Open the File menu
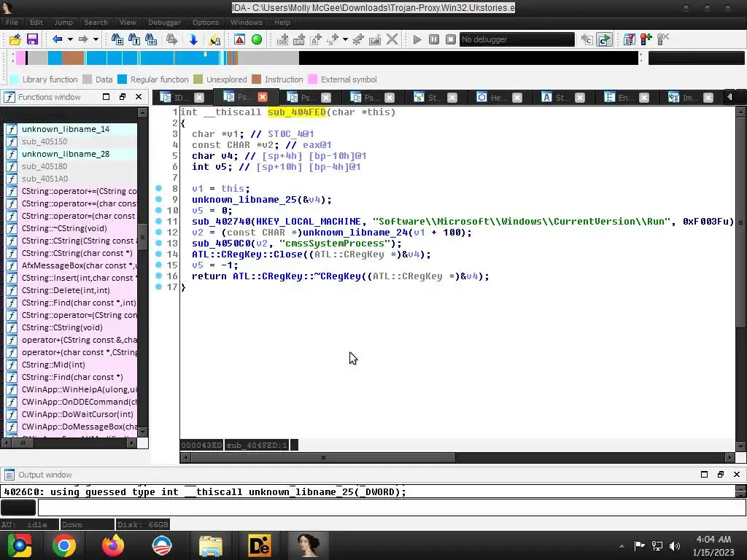Viewport: 747px width, 560px height. click(12, 23)
